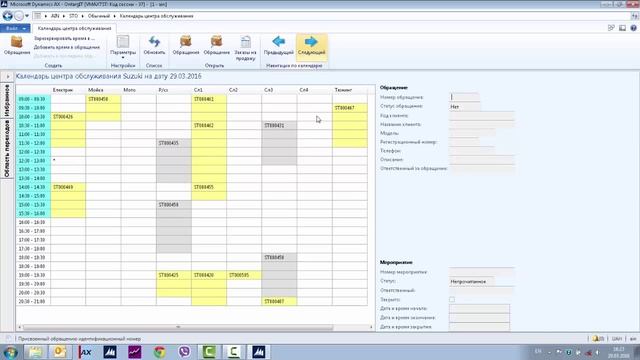Image resolution: width=640 pixels, height=360 pixels.
Task: Click the Номер мероприятия field
Action: [x=482, y=272]
